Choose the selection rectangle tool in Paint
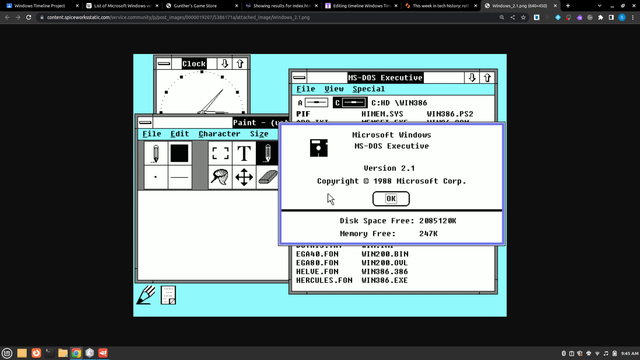 tap(220, 153)
